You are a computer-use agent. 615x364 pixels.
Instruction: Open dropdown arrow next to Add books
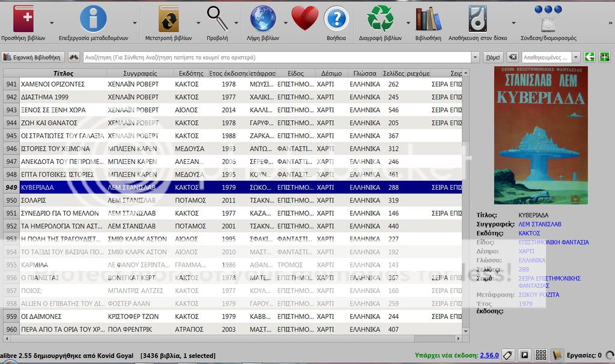point(52,23)
